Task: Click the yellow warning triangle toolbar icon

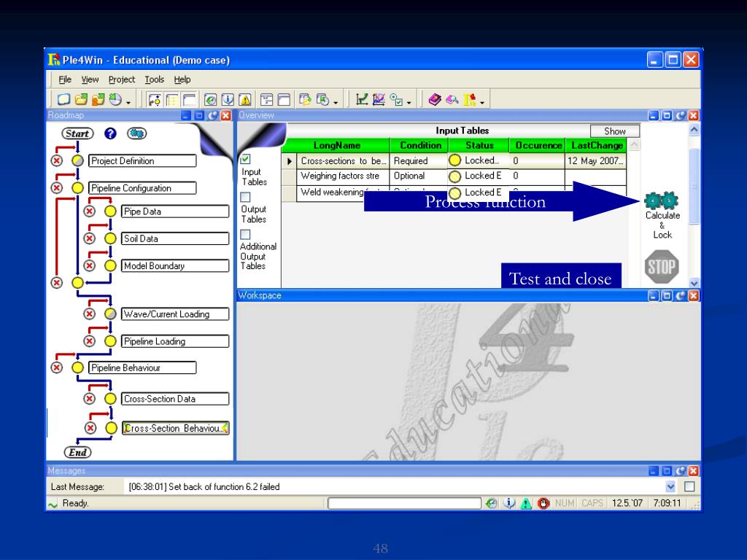Action: tap(245, 99)
